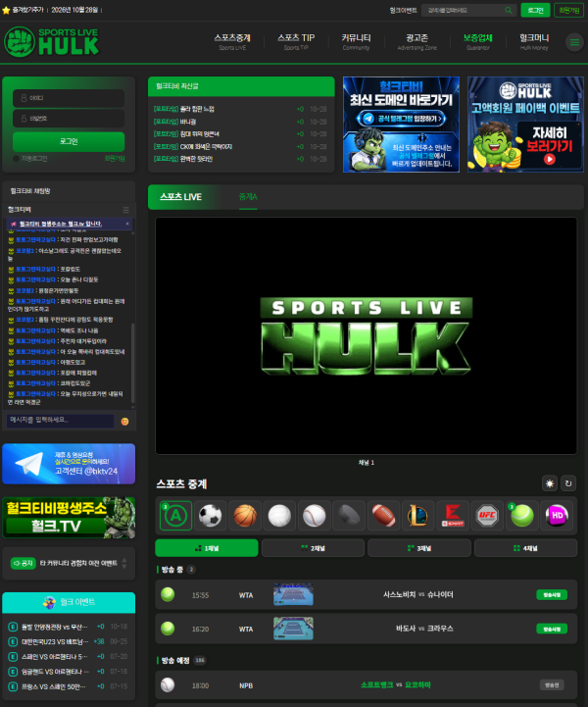Click the chat panel scrollbar
Image resolution: width=588 pixels, height=707 pixels.
[132, 363]
